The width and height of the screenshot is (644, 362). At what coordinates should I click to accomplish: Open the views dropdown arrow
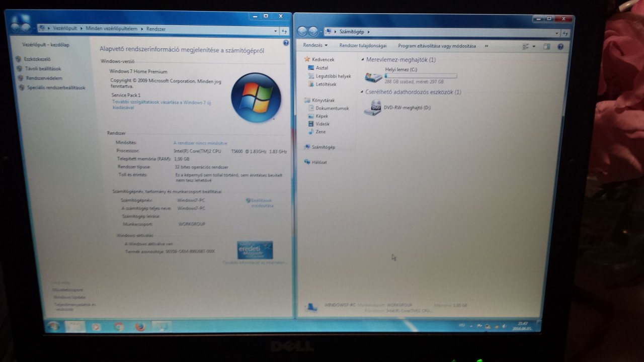534,46
